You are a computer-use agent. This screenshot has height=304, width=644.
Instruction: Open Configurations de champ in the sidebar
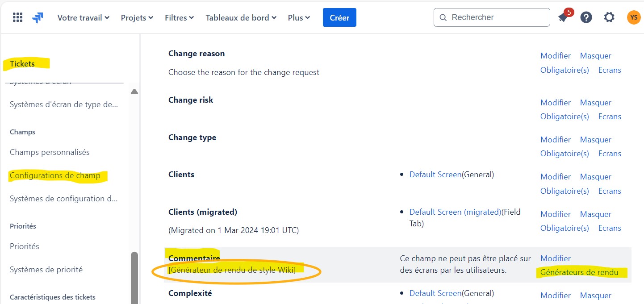(56, 175)
